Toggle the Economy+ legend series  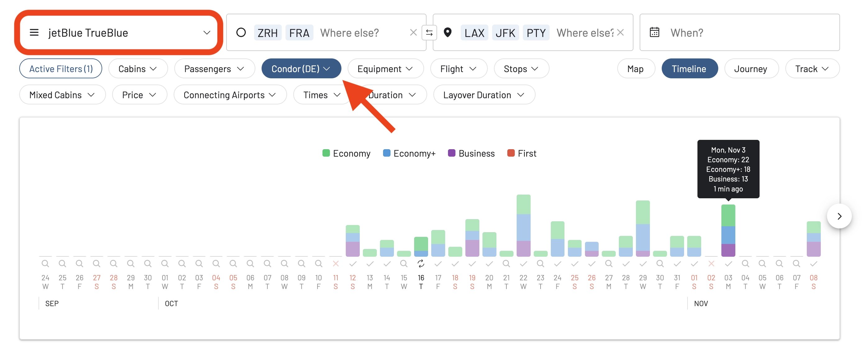pos(409,153)
